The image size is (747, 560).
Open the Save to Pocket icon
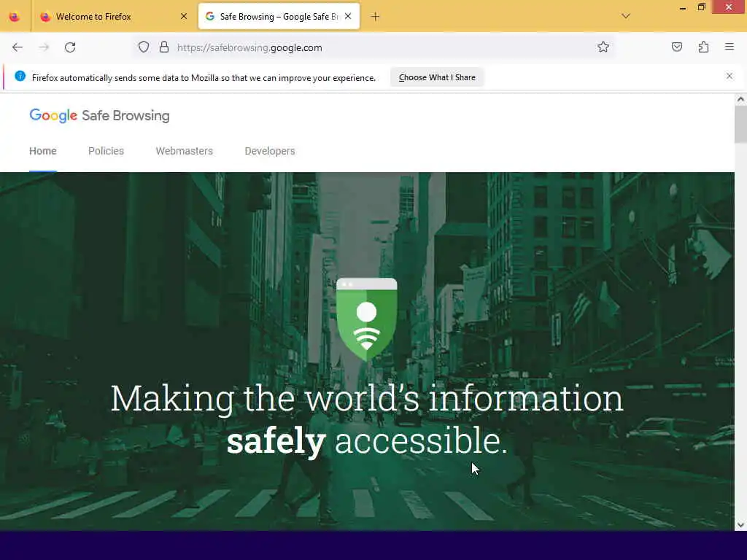(677, 47)
